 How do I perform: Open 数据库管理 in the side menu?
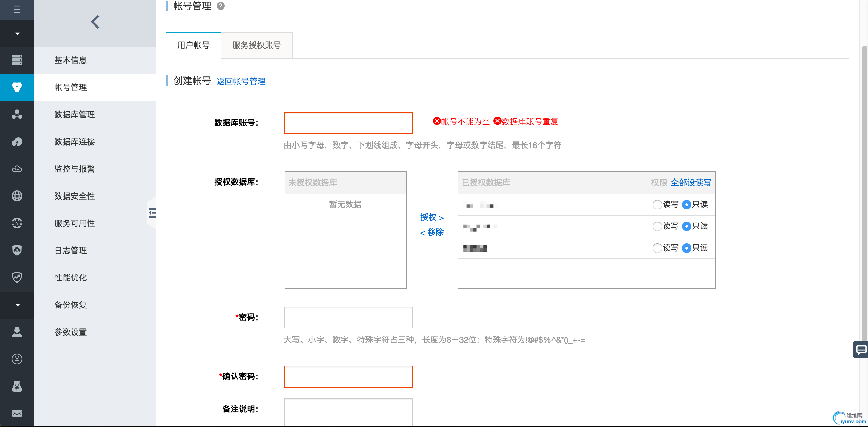tap(74, 115)
